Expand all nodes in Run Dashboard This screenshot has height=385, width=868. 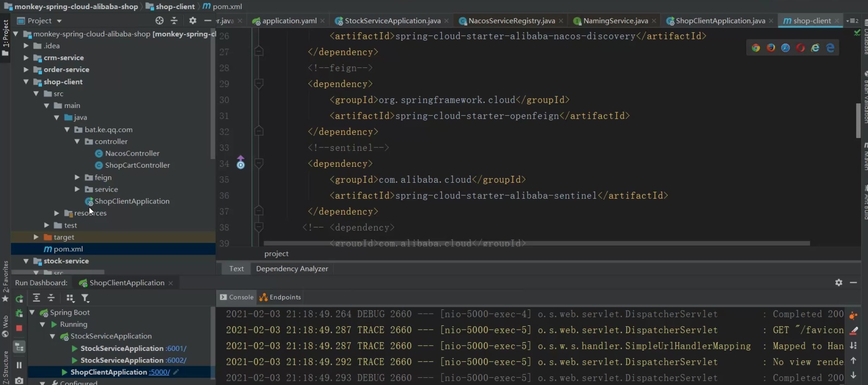(x=36, y=298)
